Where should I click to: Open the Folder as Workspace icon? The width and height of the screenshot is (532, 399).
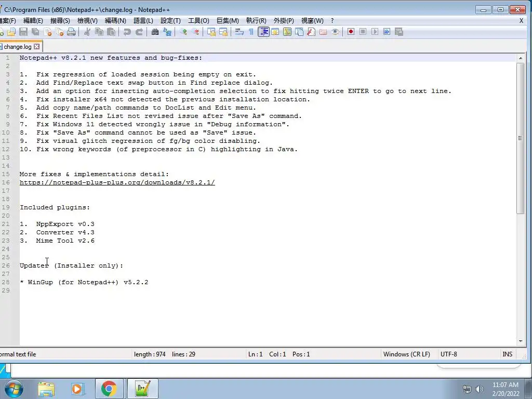pyautogui.click(x=323, y=32)
